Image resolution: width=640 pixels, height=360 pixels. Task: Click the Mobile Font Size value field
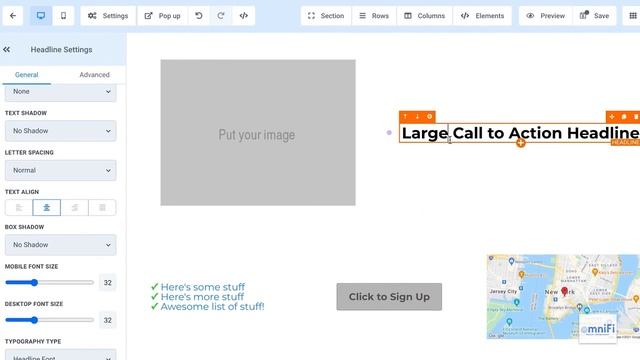[x=108, y=282]
